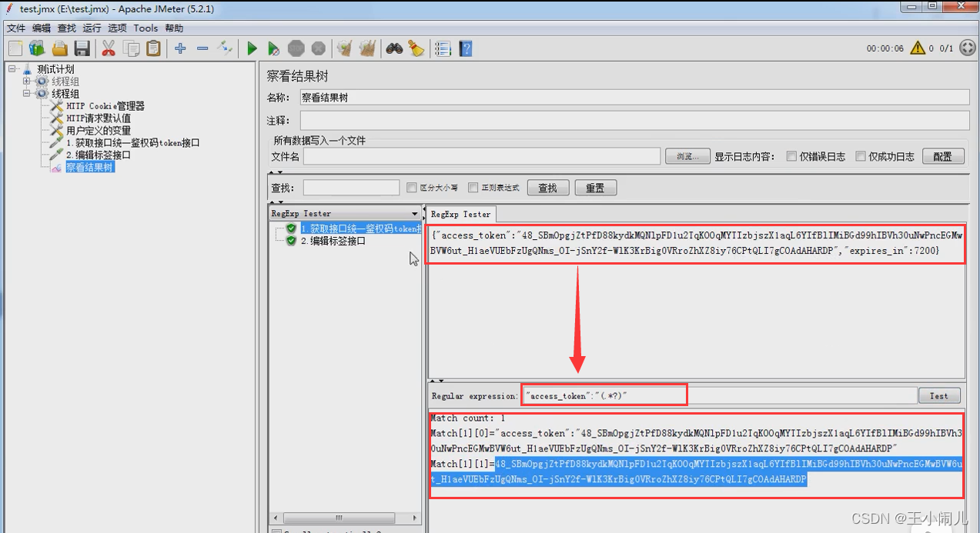Enable the 仅成功日志 checkbox
Viewport: 980px width, 533px height.
(861, 156)
